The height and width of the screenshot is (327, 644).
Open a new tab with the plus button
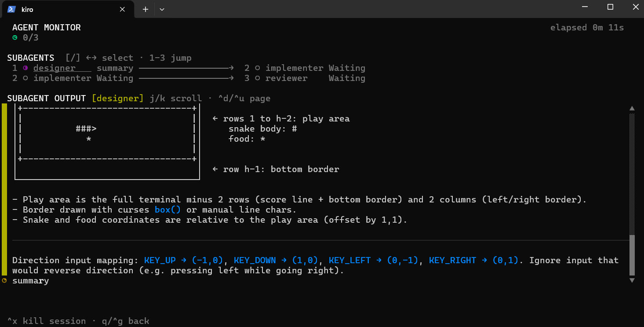[x=145, y=9]
